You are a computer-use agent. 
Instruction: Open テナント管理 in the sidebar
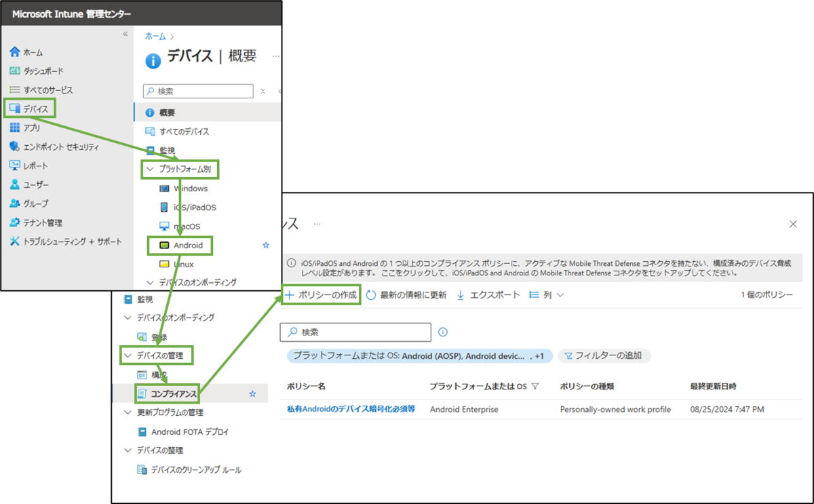36,222
